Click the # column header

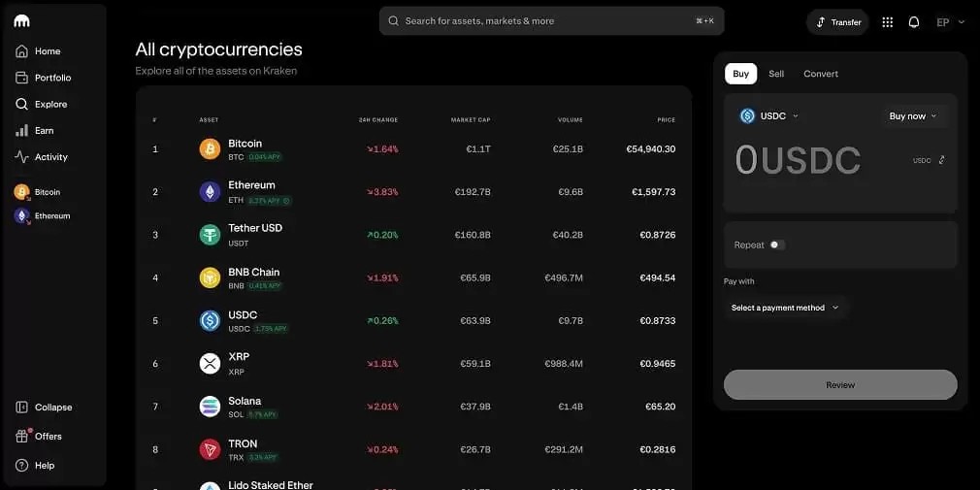pos(154,120)
